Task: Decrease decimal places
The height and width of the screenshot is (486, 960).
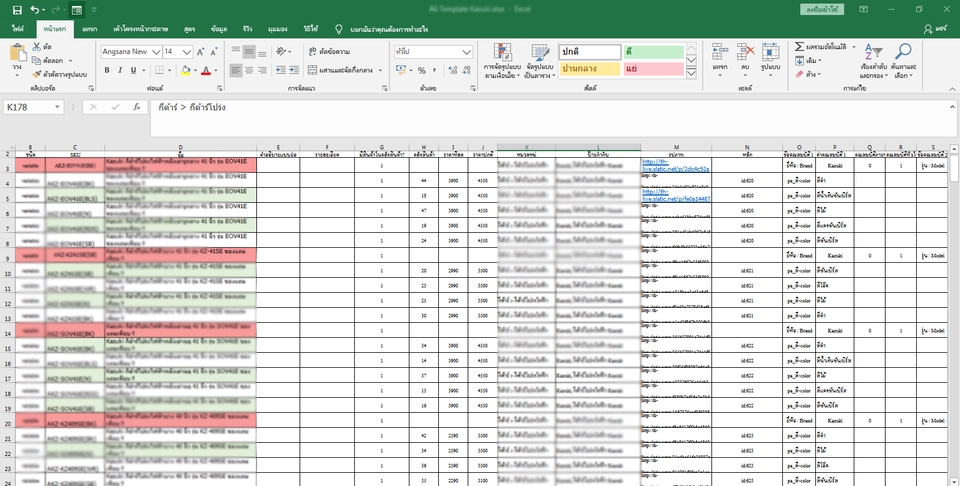Action: (466, 70)
